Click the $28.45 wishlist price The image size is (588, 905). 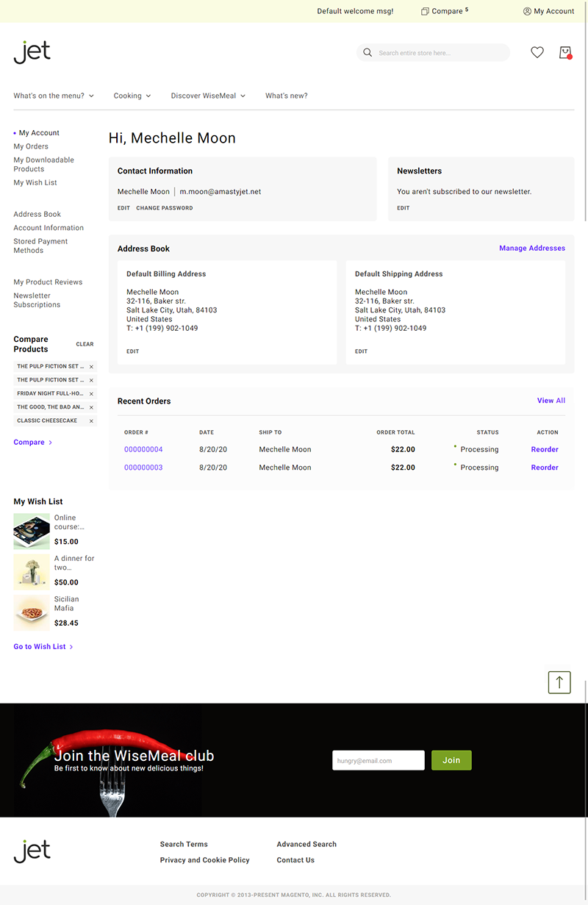pyautogui.click(x=66, y=623)
